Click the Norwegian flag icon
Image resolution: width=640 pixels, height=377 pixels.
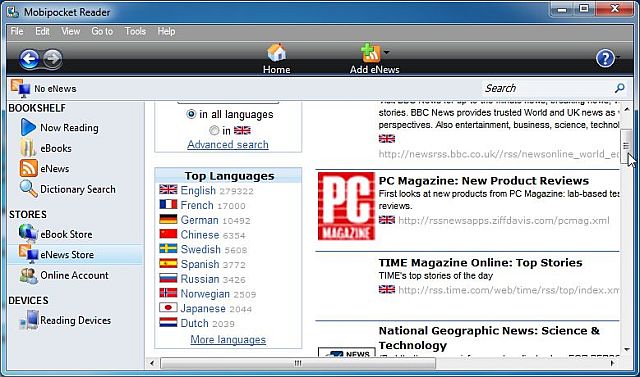click(x=168, y=293)
